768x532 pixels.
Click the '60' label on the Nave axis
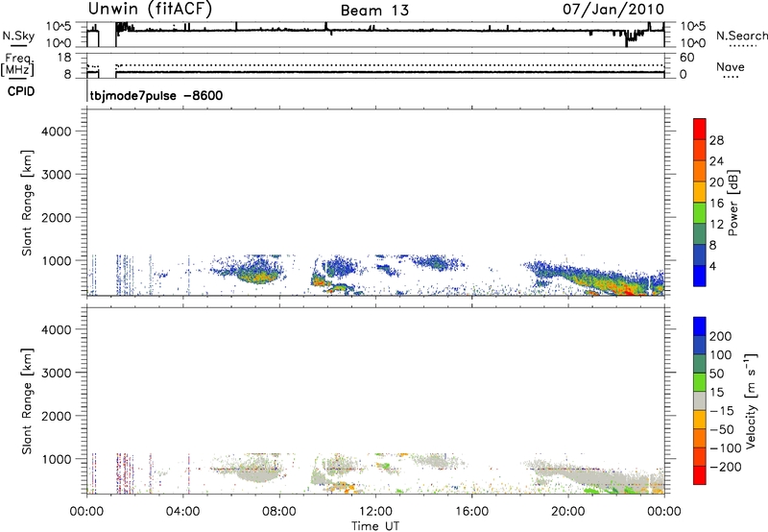click(x=686, y=58)
